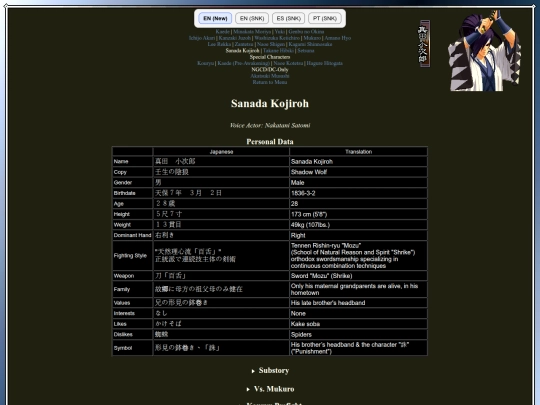Viewport: 540px width, 405px height.
Task: Click the 'His late brother's headband' cell
Action: click(358, 303)
